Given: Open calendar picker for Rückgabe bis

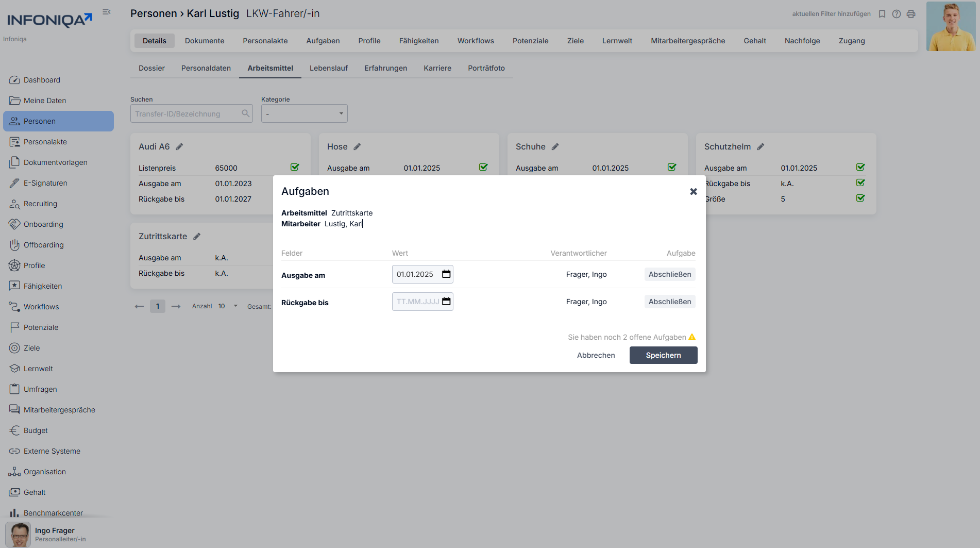Looking at the screenshot, I should 446,302.
